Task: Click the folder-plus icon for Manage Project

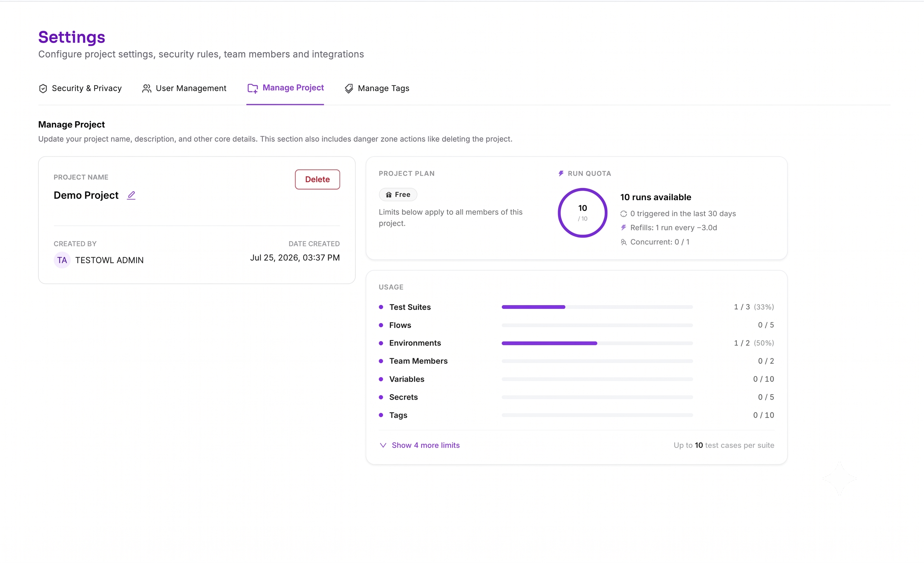Action: click(x=252, y=89)
